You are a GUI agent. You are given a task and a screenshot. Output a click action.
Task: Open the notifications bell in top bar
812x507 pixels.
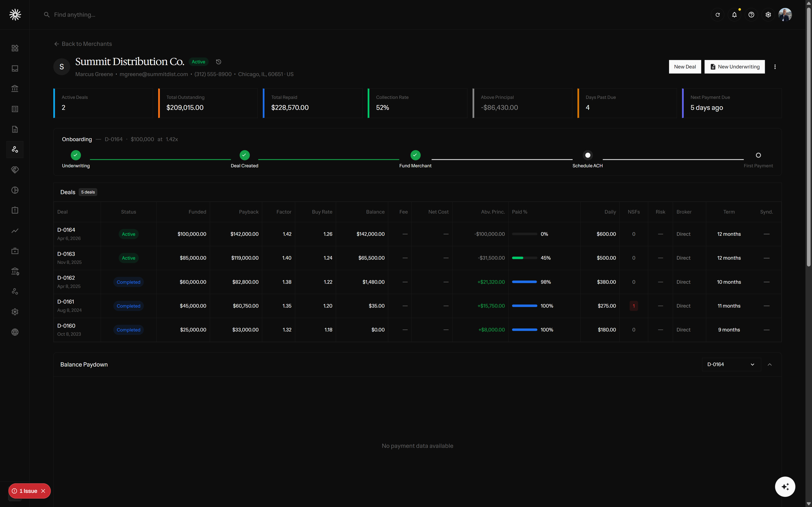coord(734,14)
